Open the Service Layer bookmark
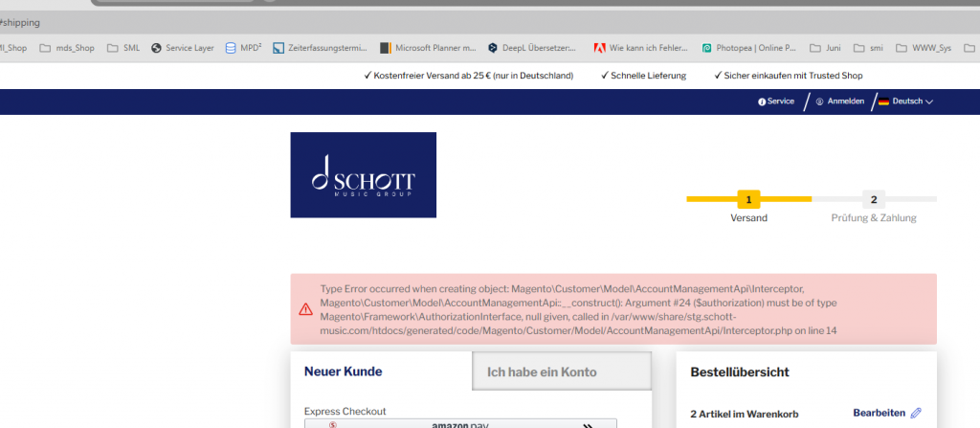 (183, 47)
